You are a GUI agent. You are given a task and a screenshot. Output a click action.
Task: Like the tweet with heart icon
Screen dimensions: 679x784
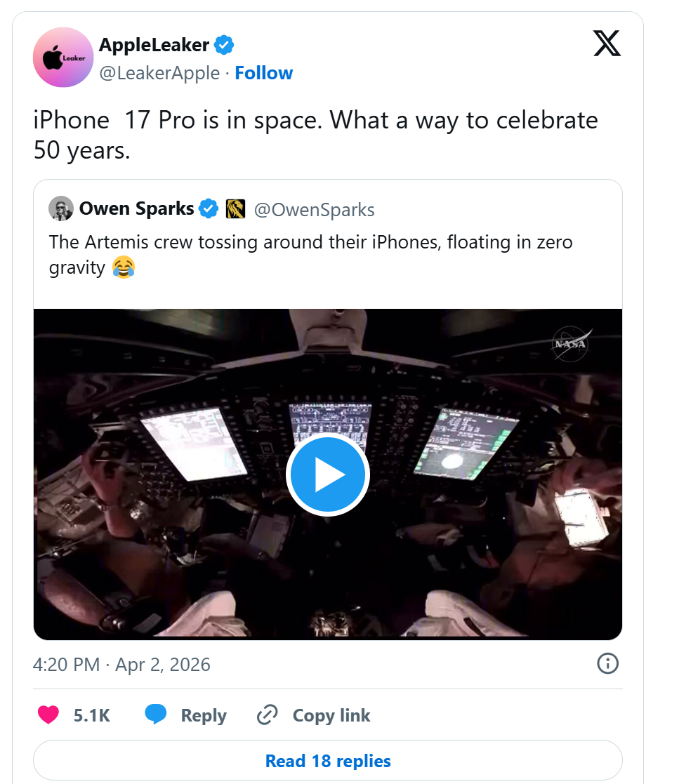pos(48,715)
